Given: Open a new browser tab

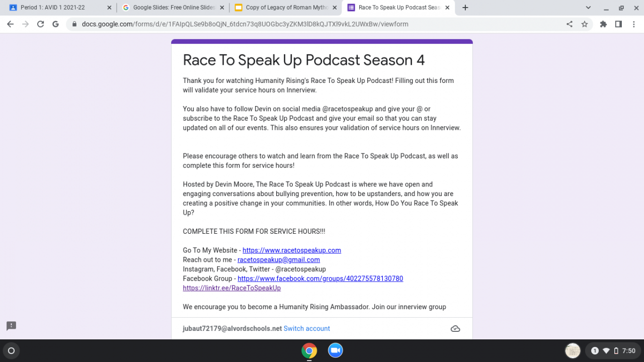Looking at the screenshot, I should tap(465, 8).
